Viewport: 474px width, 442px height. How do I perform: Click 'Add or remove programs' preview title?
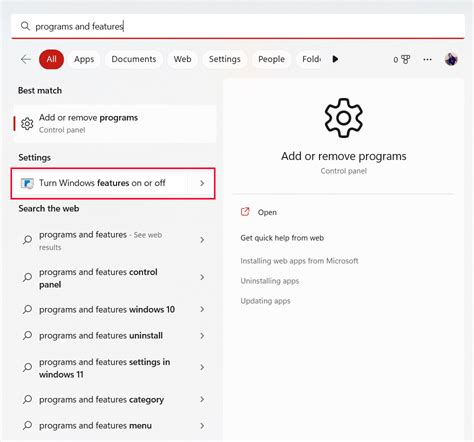344,156
